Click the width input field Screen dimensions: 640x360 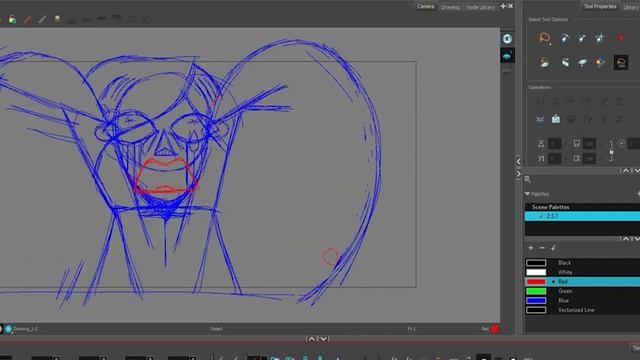point(589,143)
